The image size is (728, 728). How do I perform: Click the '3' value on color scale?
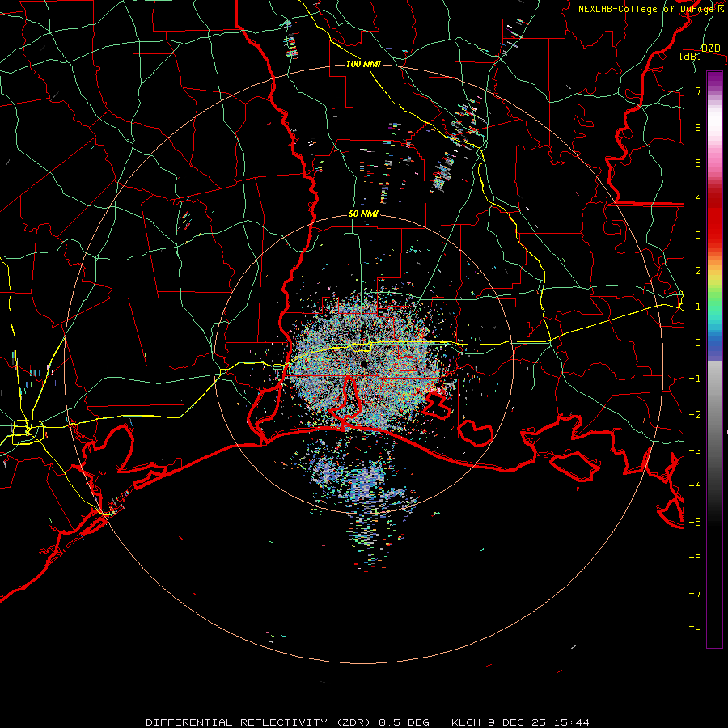coord(698,235)
